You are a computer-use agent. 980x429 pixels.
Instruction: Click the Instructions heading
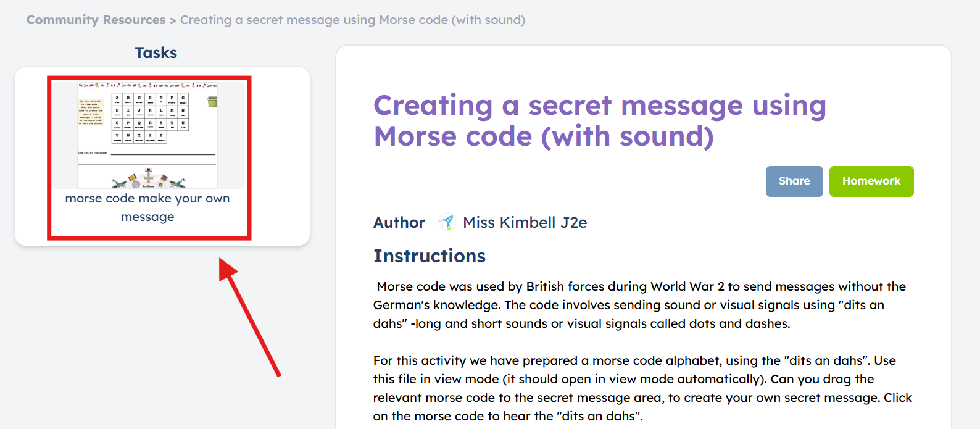pos(430,256)
